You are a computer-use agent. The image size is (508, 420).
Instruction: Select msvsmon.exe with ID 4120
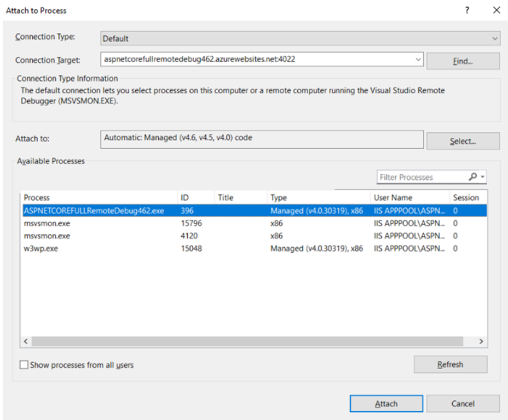(255, 236)
